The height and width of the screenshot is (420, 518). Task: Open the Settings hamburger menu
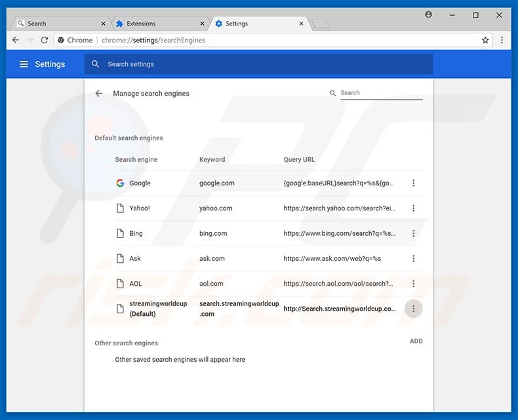tap(24, 64)
